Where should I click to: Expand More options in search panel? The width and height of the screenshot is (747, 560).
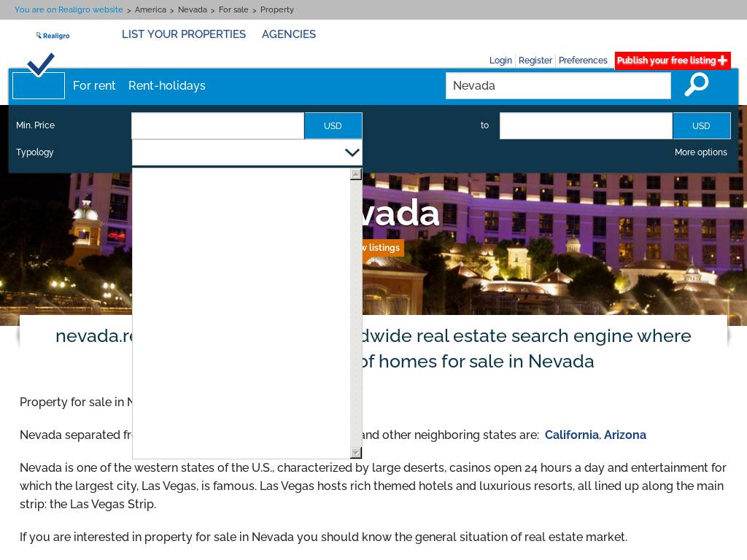click(x=700, y=152)
